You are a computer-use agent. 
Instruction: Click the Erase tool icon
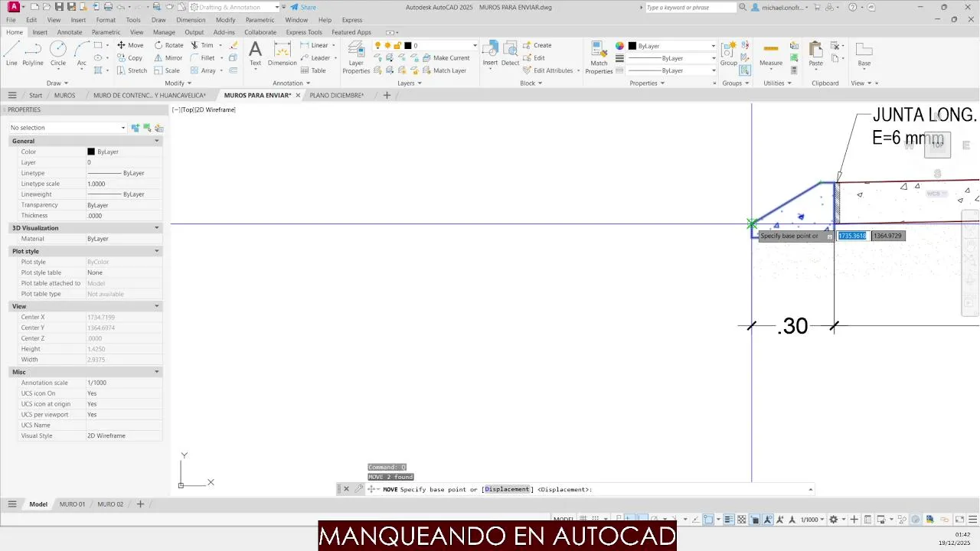tap(234, 45)
